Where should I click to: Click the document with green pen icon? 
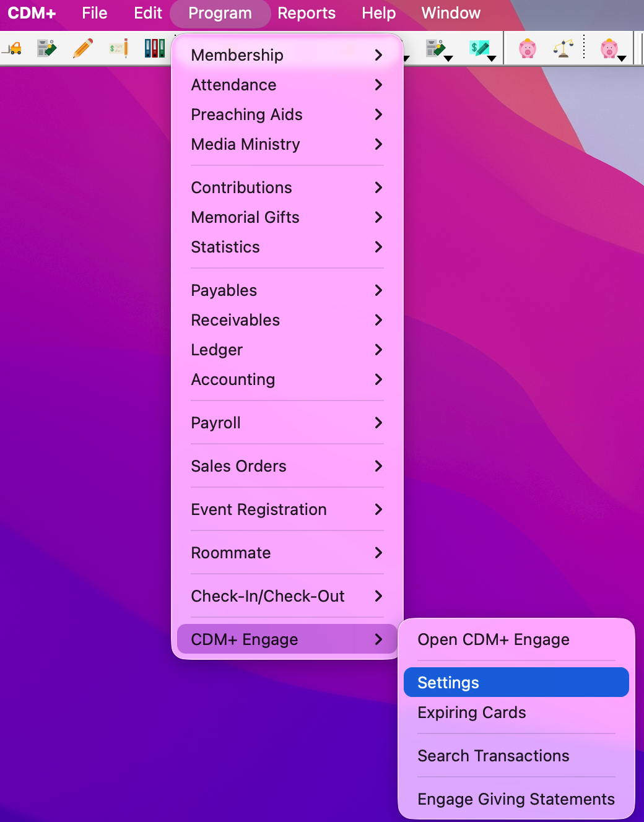[46, 48]
